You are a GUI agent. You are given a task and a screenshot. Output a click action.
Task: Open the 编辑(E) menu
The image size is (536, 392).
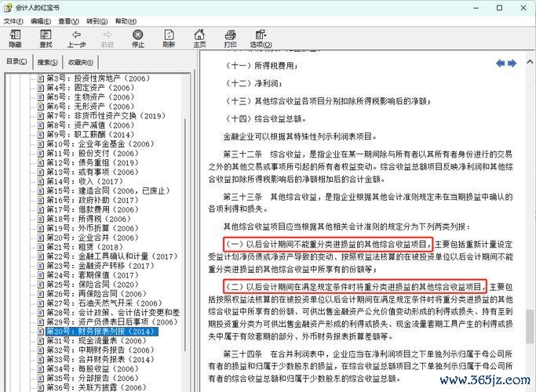click(x=41, y=21)
